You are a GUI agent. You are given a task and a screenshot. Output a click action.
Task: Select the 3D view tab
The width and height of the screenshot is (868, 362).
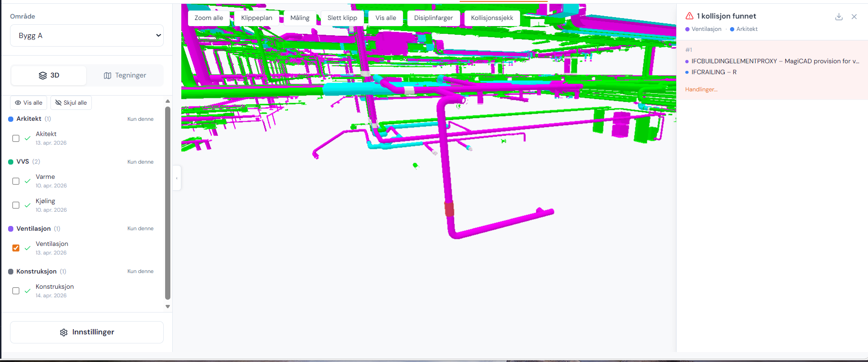[49, 75]
